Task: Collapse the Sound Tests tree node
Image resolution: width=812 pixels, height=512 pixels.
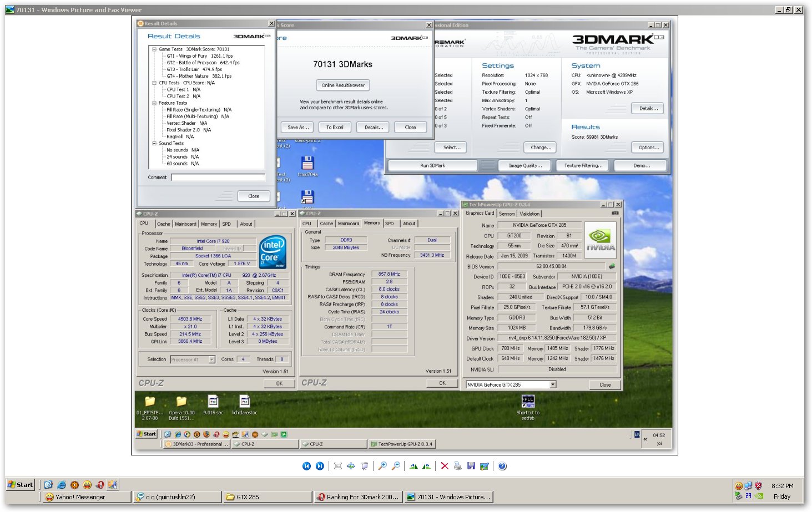Action: click(154, 143)
